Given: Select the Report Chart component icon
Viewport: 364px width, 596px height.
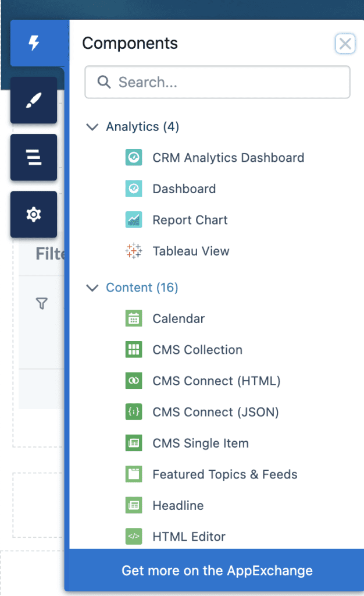Looking at the screenshot, I should (133, 220).
